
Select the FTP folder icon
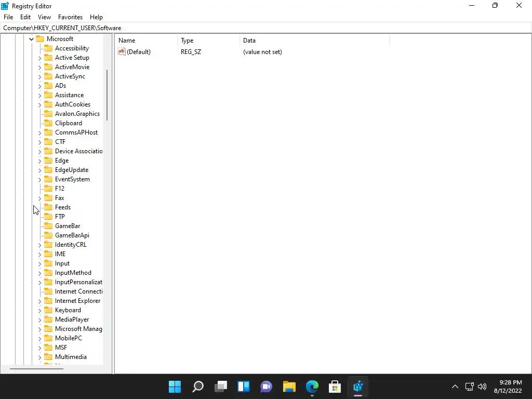point(48,217)
